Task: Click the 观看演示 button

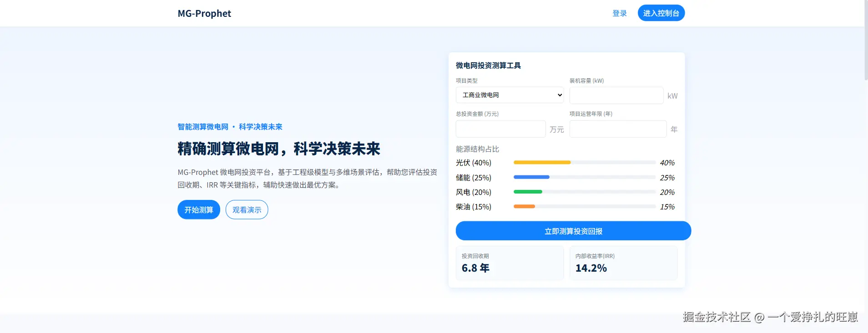Action: click(x=247, y=209)
